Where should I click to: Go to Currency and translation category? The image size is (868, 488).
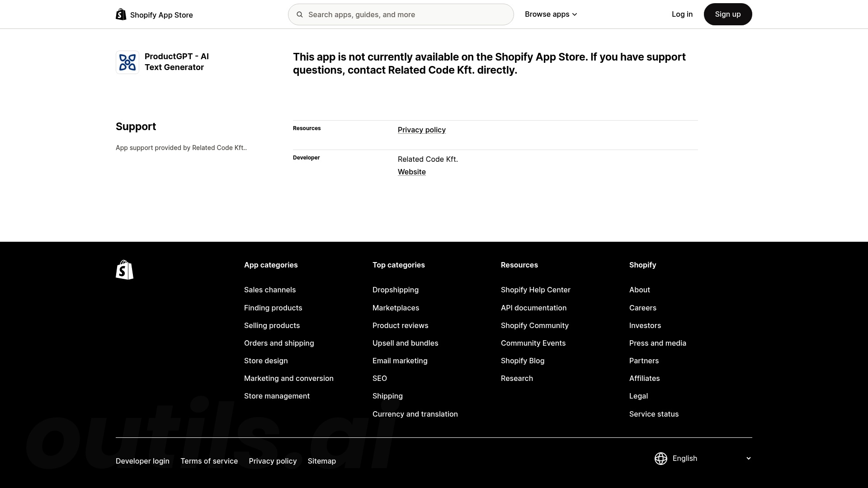pyautogui.click(x=415, y=414)
